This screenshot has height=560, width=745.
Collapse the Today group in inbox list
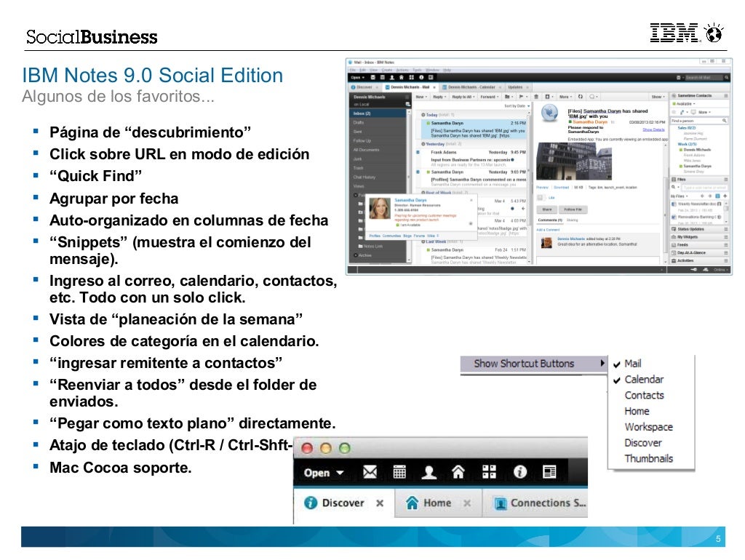423,115
